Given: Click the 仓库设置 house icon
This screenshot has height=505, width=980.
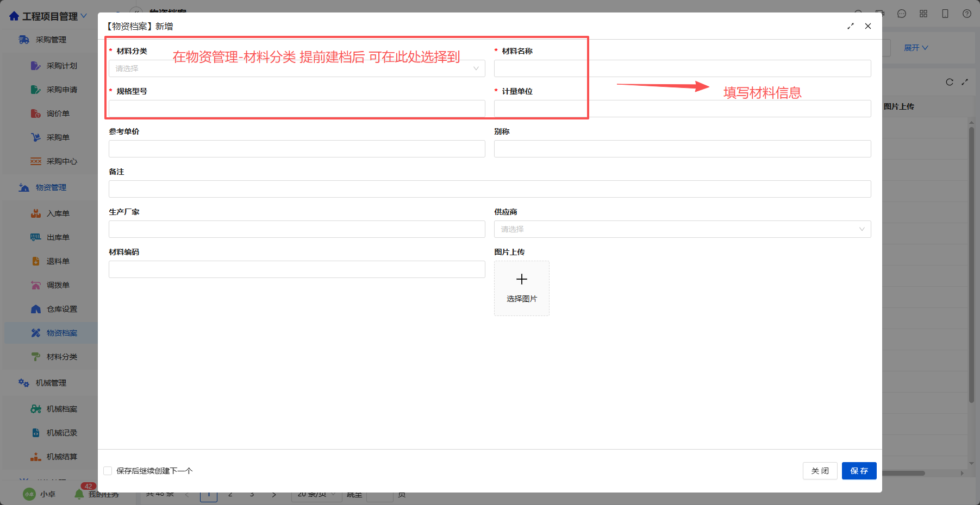Looking at the screenshot, I should point(36,309).
